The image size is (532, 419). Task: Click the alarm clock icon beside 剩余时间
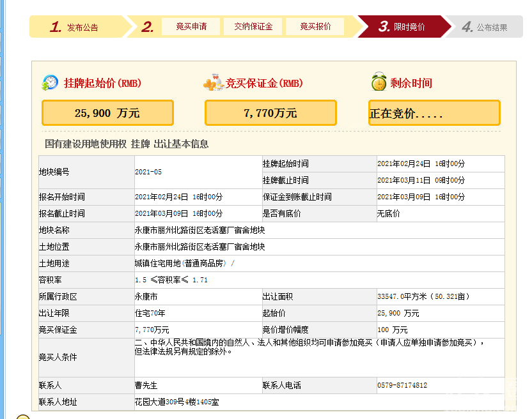pos(379,82)
